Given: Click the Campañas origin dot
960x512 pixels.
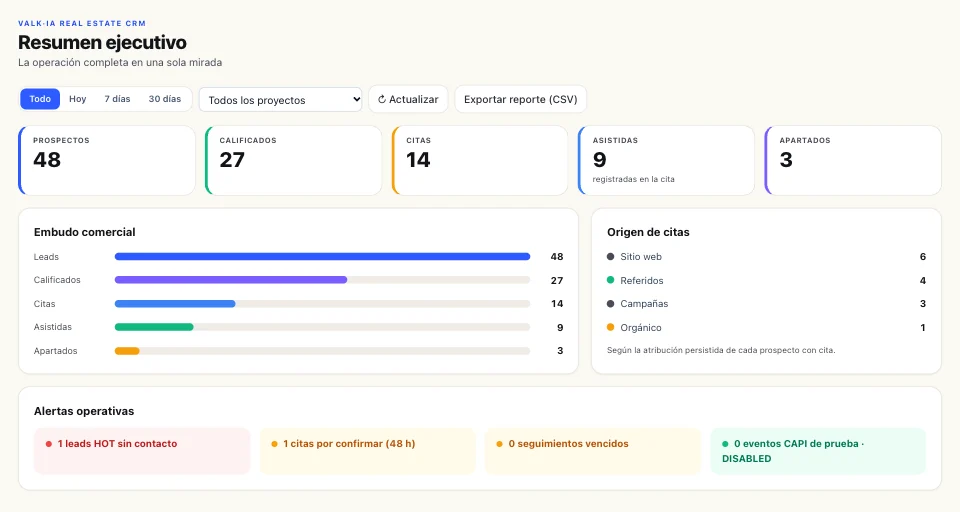Looking at the screenshot, I should pos(610,304).
